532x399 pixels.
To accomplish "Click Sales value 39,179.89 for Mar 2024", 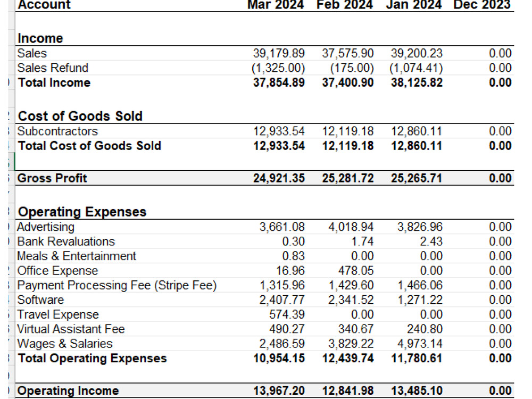I will click(279, 53).
